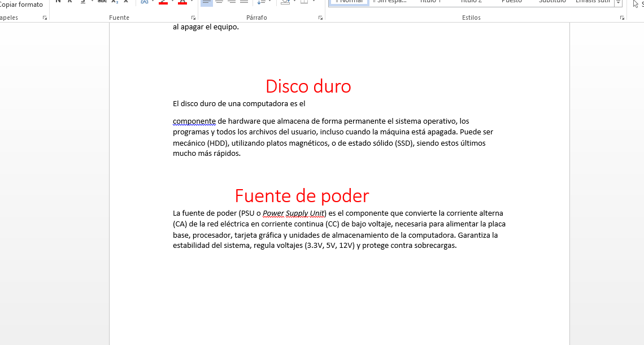Apply the red font color button
The image size is (644, 345).
click(182, 2)
